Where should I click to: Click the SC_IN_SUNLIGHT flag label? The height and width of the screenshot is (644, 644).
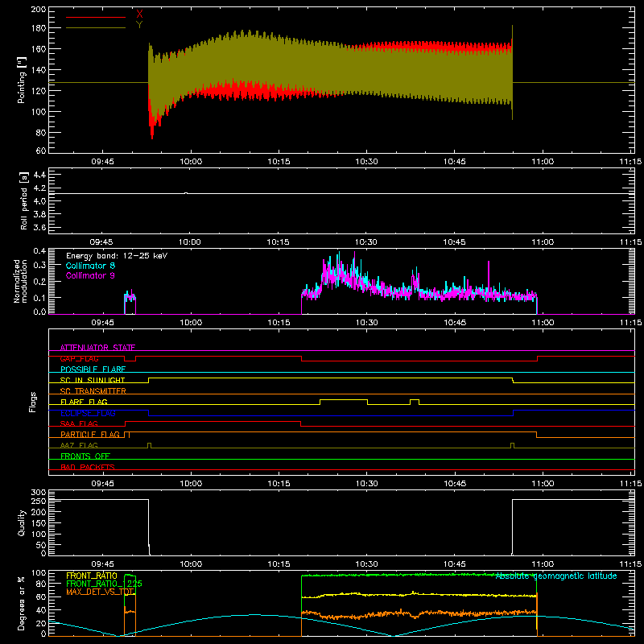[x=93, y=380]
